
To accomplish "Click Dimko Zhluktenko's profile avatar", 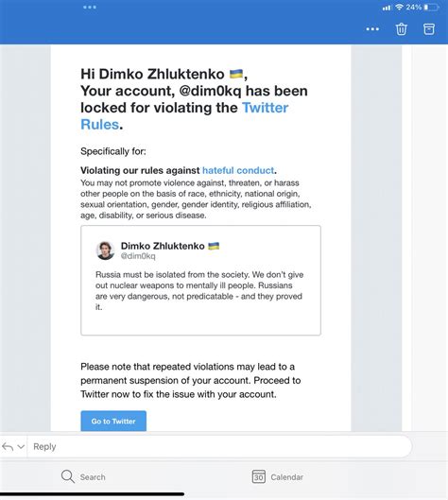I will tap(105, 250).
